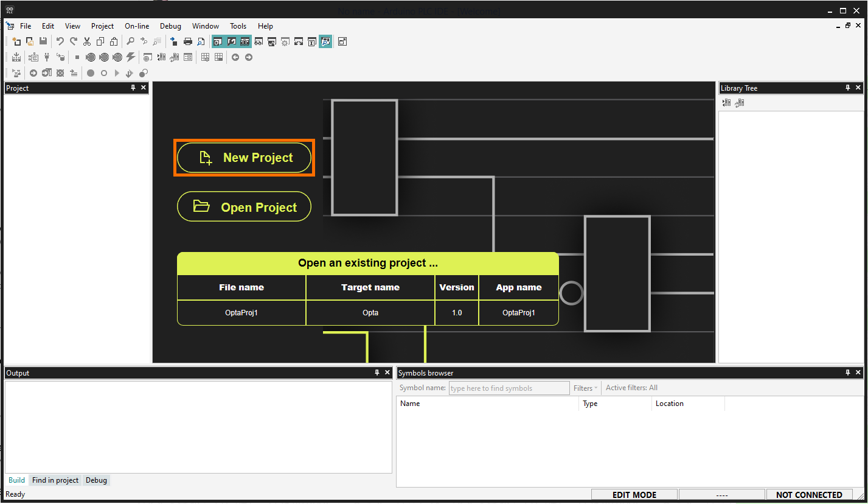Toggle the watch window glasses button
868x504 pixels.
pyautogui.click(x=259, y=41)
